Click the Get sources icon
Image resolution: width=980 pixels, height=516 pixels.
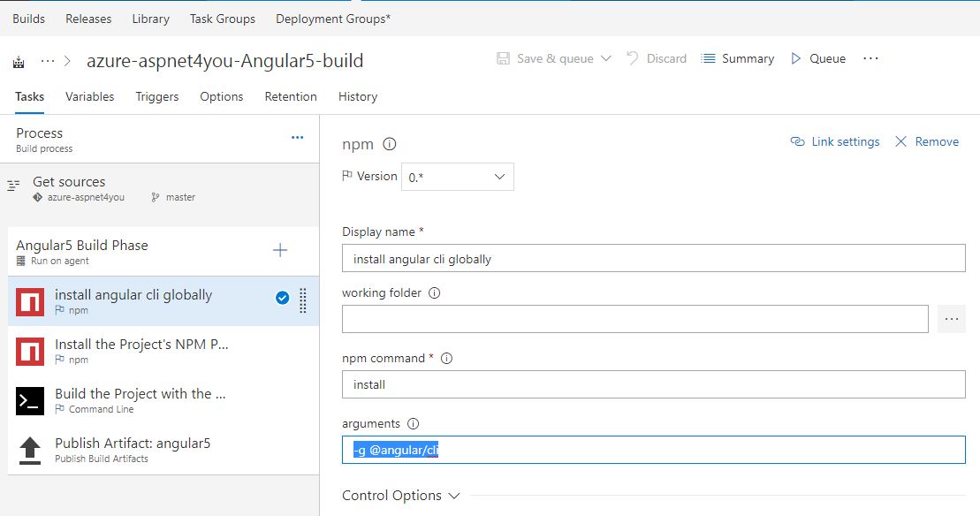(13, 186)
